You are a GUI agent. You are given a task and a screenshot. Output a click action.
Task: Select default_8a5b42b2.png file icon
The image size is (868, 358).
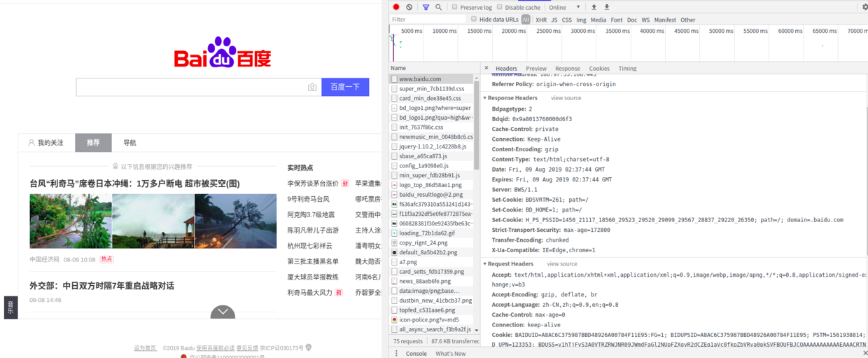coord(395,252)
